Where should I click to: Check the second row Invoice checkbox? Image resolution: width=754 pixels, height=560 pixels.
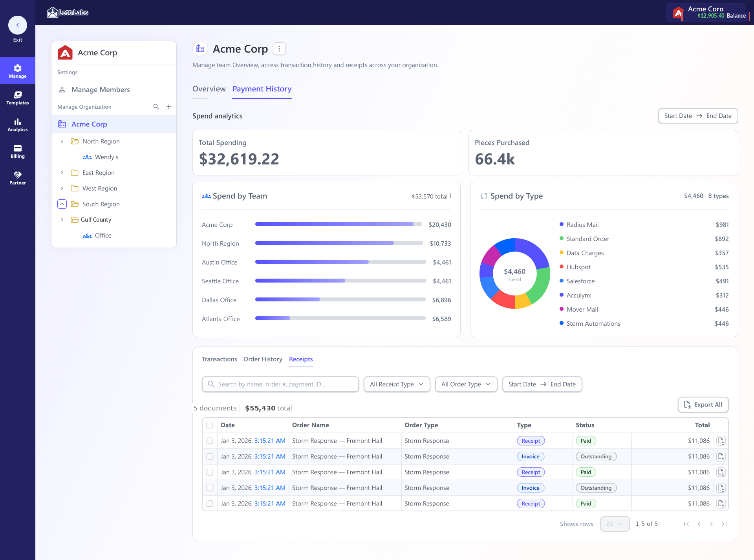(210, 456)
